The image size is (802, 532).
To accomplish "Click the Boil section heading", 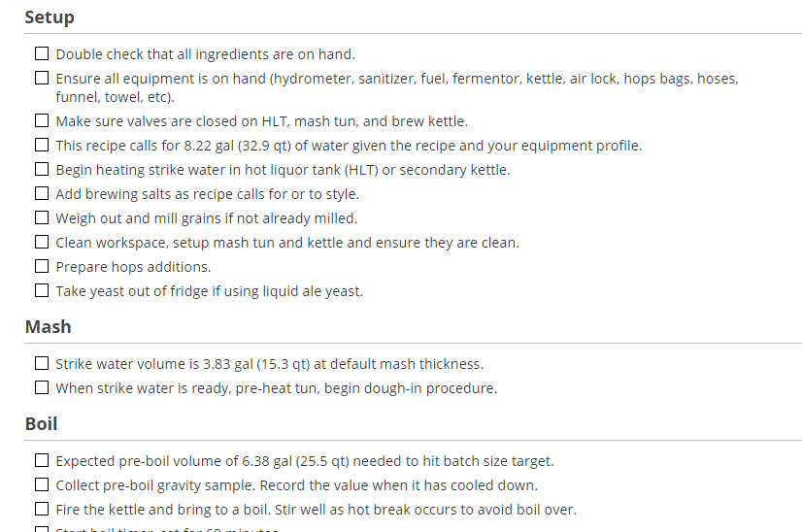I will pos(42,424).
